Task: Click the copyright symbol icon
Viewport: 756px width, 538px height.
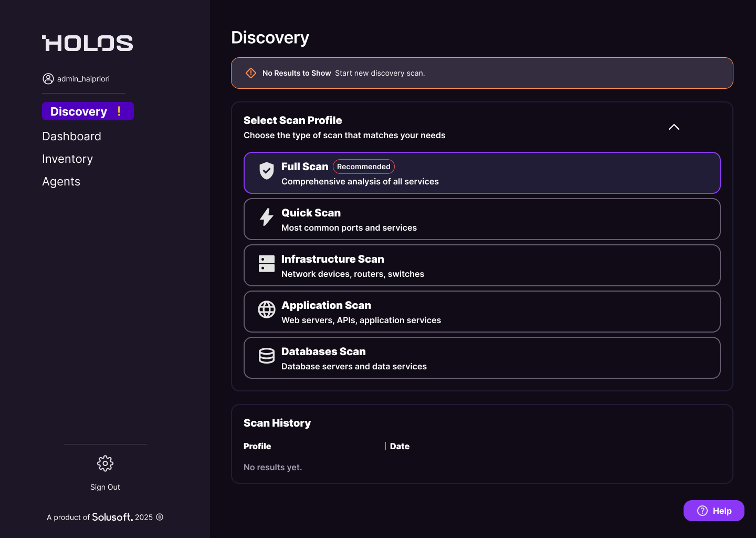Action: (x=160, y=517)
